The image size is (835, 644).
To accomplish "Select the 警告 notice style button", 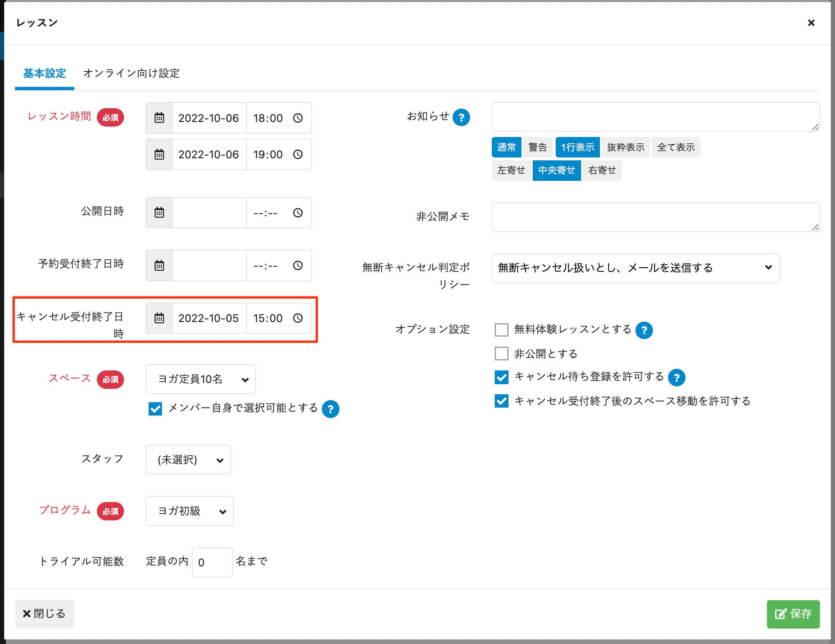I will (x=537, y=147).
